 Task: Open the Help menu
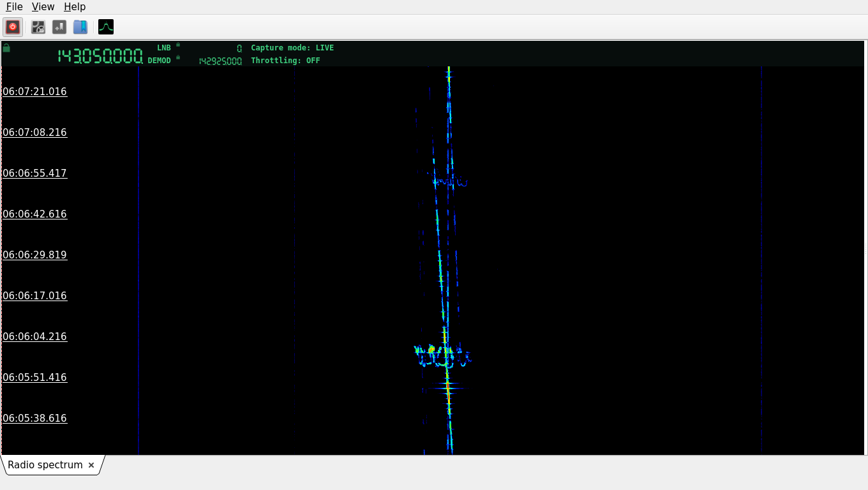point(75,6)
